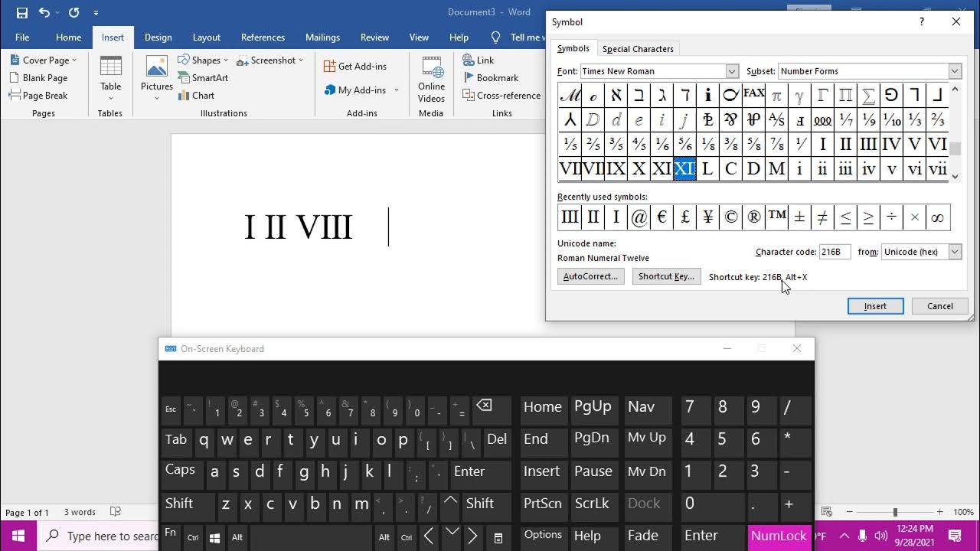Switch to the Home tab
Image resolution: width=980 pixels, height=551 pixels.
pos(68,37)
